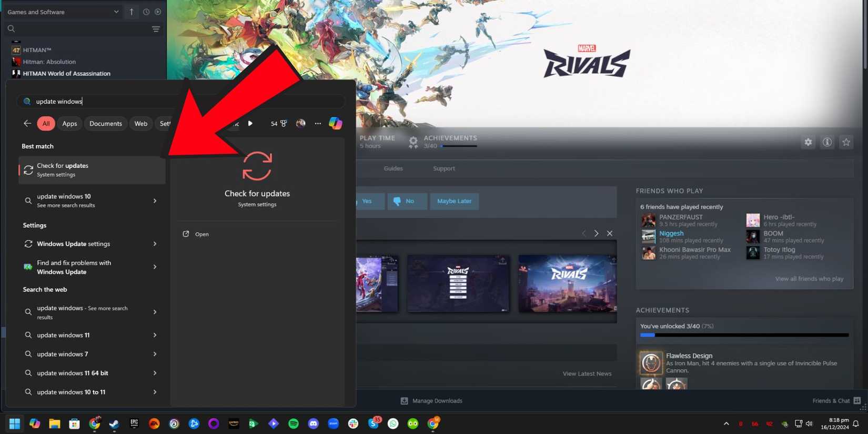Close the screenshots panel X

[610, 233]
